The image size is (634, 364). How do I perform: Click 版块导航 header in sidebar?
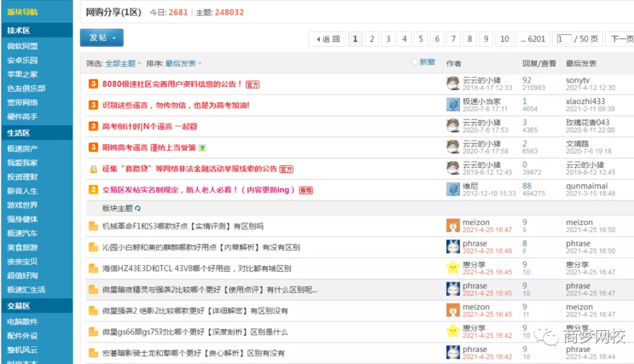point(22,12)
